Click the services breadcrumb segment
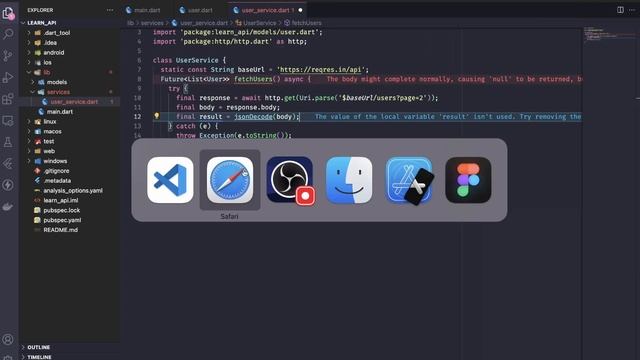 point(152,23)
